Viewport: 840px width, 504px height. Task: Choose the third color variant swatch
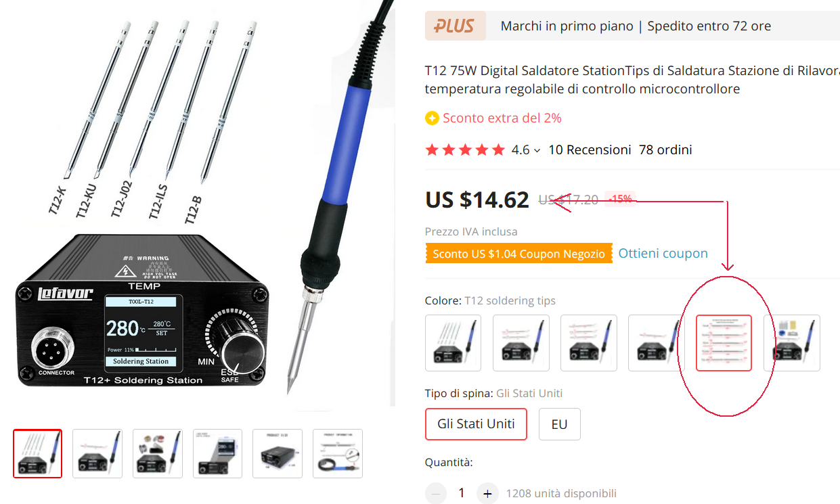[x=589, y=343]
